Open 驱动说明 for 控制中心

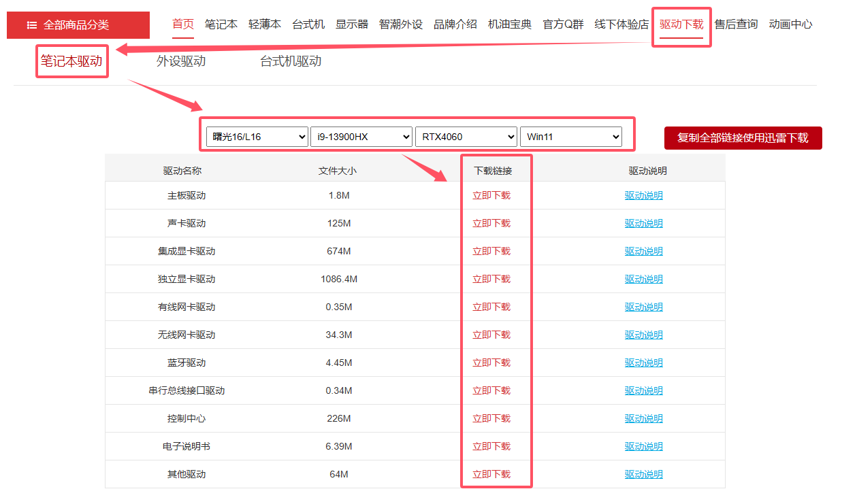pyautogui.click(x=643, y=418)
